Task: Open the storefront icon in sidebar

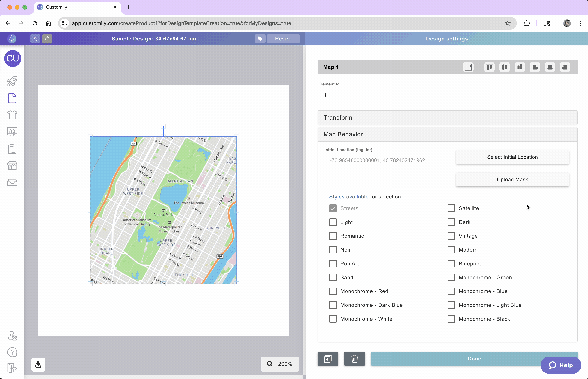Action: [12, 166]
